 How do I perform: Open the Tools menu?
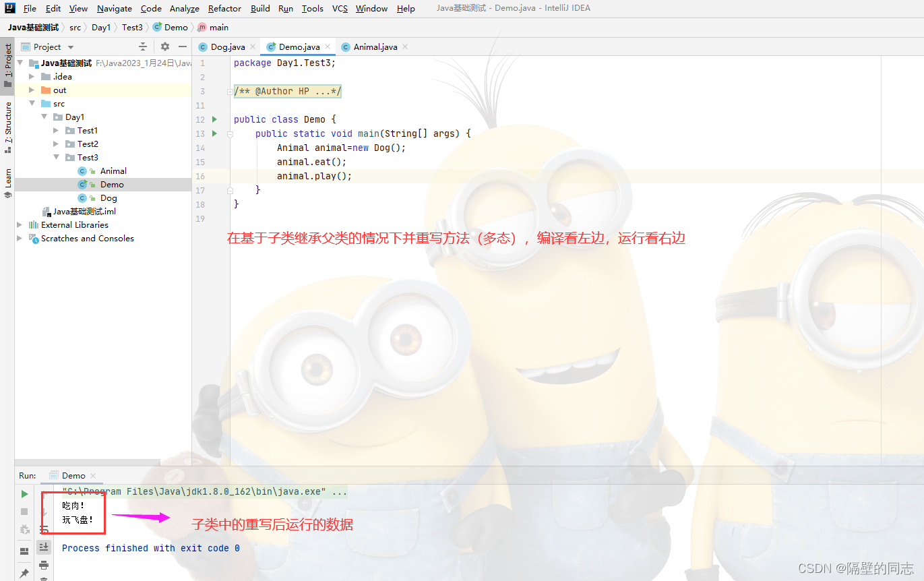click(x=313, y=9)
